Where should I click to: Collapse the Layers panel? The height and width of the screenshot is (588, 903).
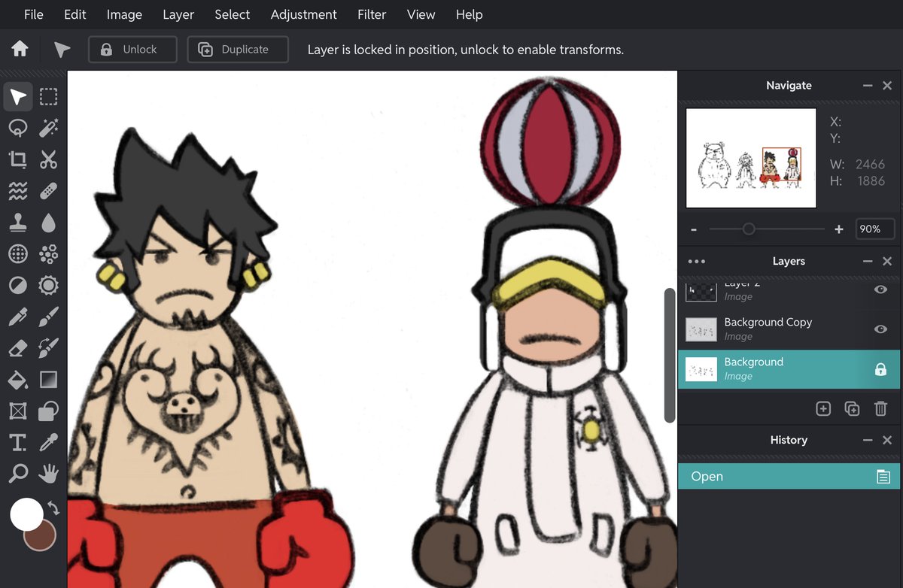click(x=868, y=262)
